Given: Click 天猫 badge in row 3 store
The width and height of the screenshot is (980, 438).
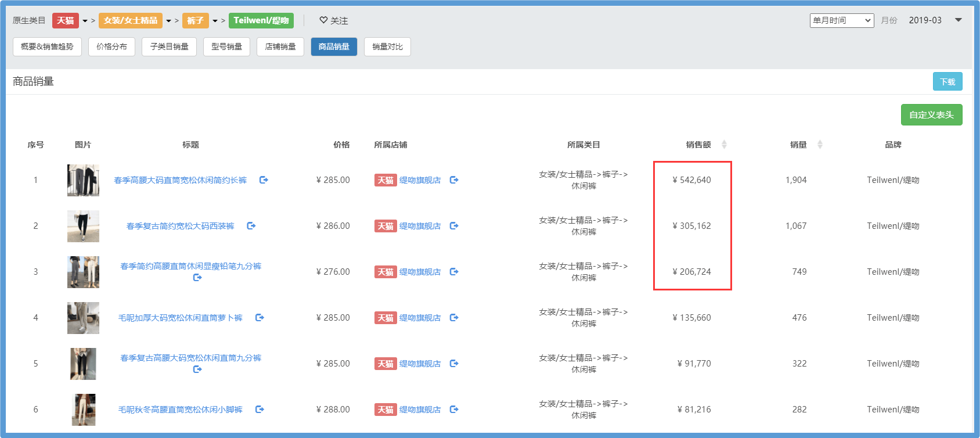Looking at the screenshot, I should [x=385, y=272].
